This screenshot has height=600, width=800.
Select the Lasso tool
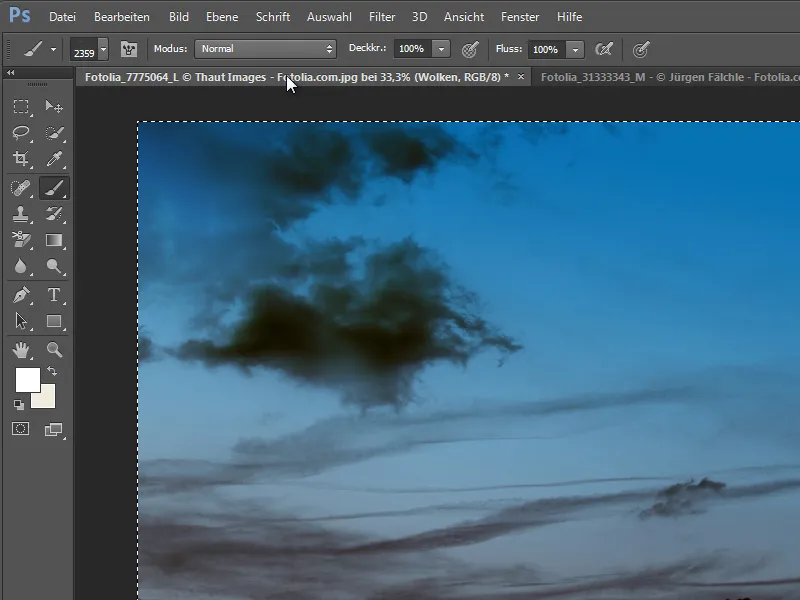click(21, 133)
